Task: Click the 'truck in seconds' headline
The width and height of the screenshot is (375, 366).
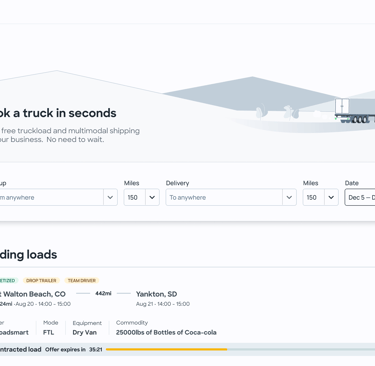Action: tap(69, 113)
